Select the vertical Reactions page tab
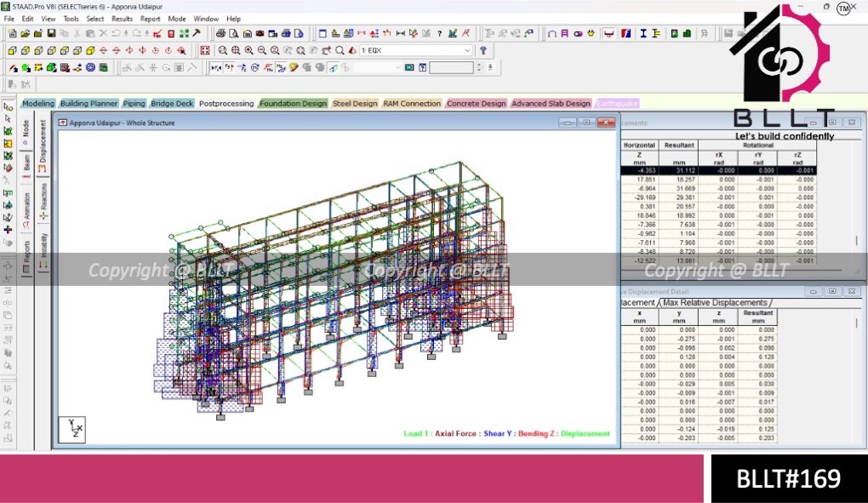868x503 pixels. [43, 200]
